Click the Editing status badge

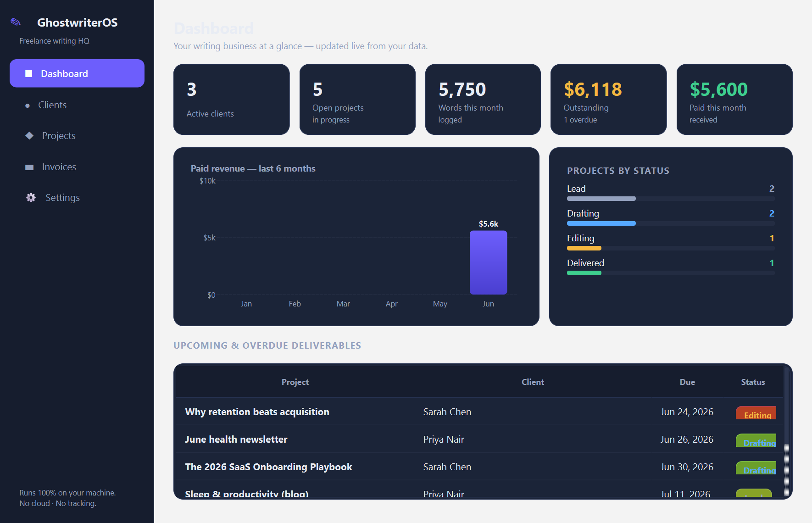(x=756, y=413)
